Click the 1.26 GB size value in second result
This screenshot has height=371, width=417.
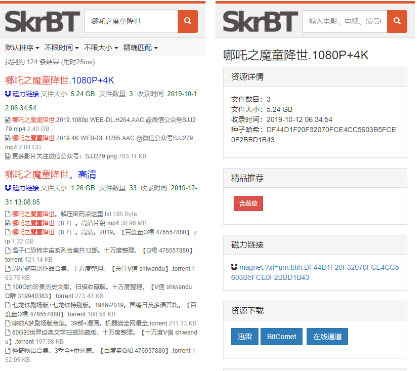[x=83, y=188]
